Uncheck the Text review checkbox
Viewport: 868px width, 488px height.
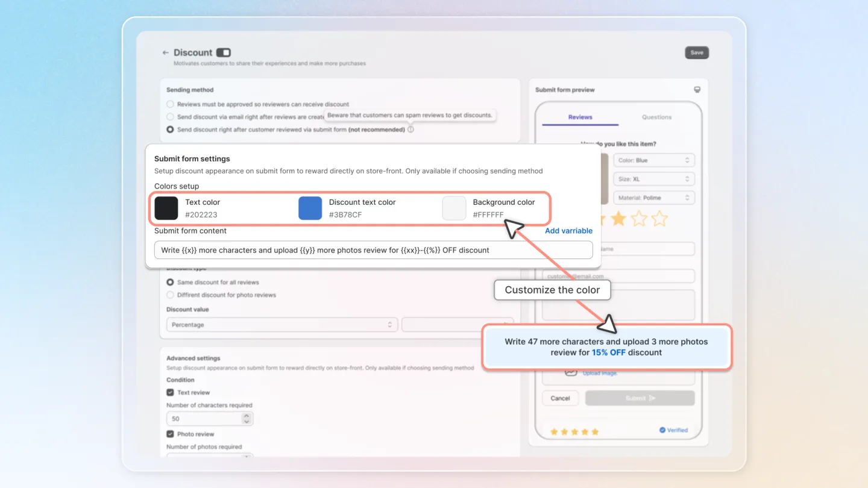170,392
